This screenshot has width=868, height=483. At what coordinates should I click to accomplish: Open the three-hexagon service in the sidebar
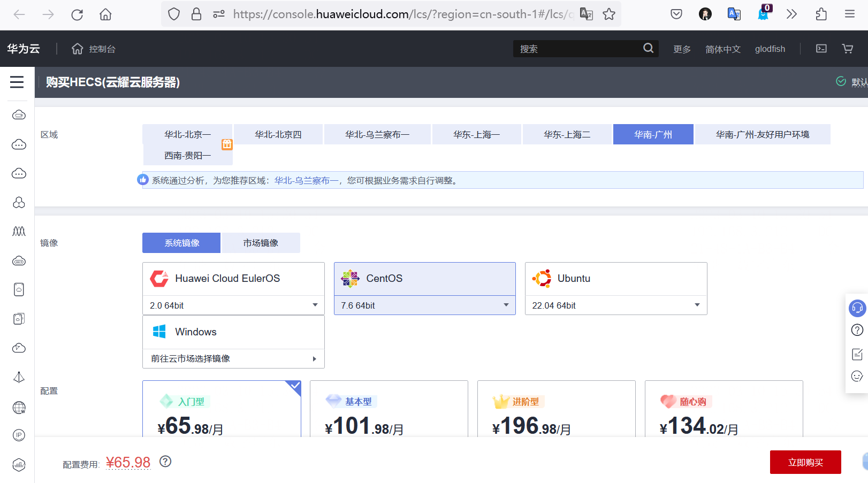tap(19, 202)
